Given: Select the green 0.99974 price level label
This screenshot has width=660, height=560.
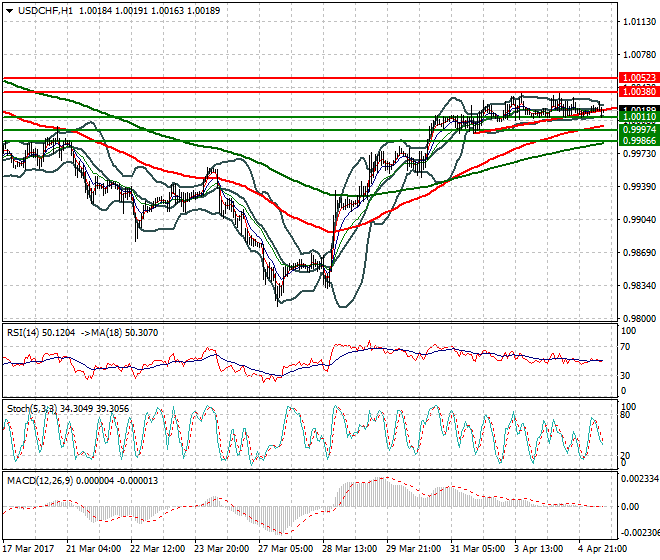Looking at the screenshot, I should (639, 130).
